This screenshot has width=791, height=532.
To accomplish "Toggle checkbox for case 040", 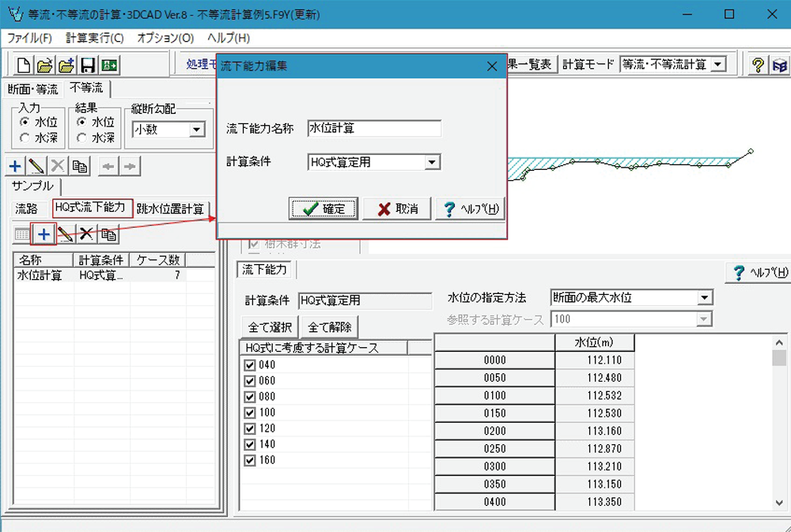I will click(x=250, y=365).
